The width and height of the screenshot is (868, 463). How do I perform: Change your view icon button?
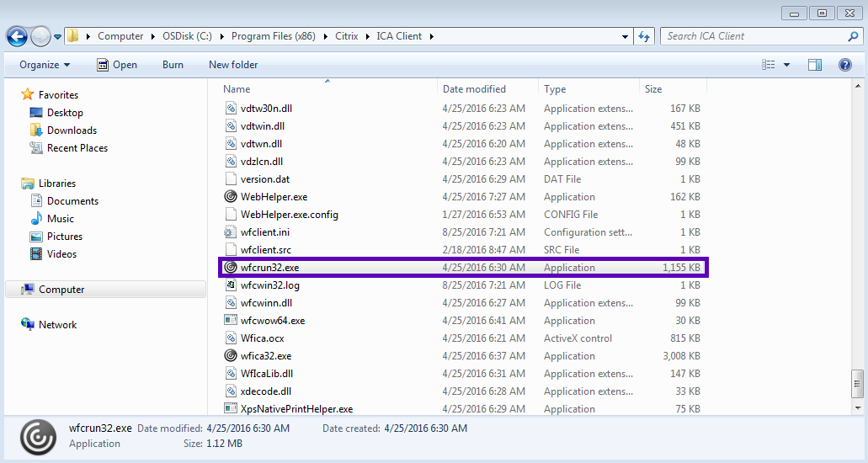coord(769,65)
